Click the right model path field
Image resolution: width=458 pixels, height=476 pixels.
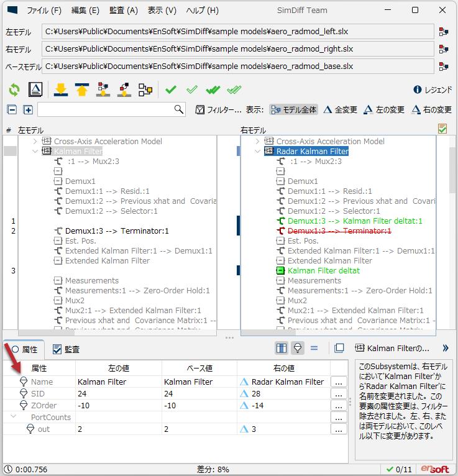pyautogui.click(x=237, y=49)
